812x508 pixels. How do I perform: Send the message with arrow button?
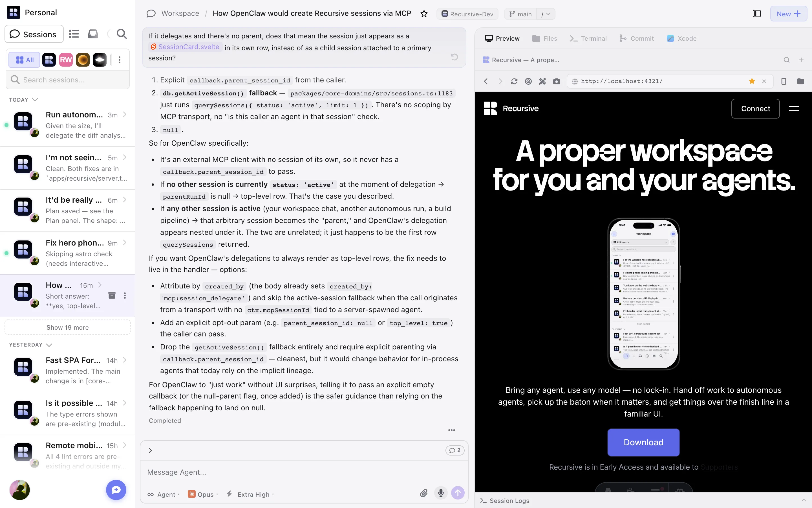(458, 493)
